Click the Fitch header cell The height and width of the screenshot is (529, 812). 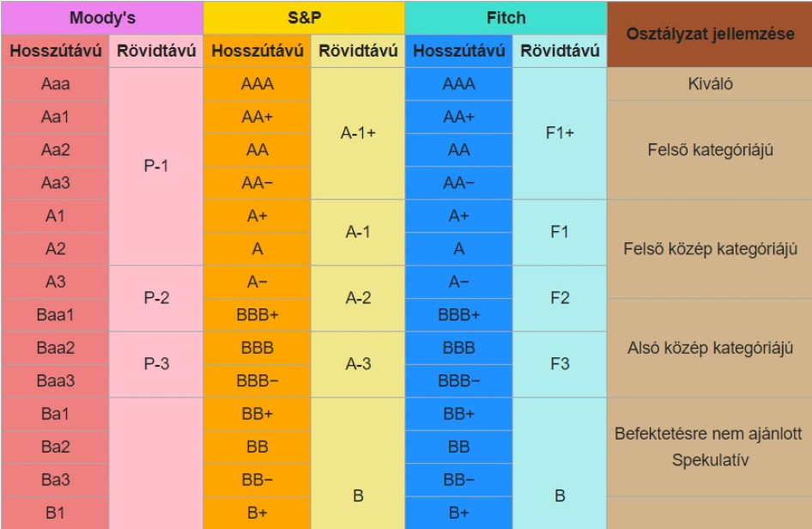(506, 18)
